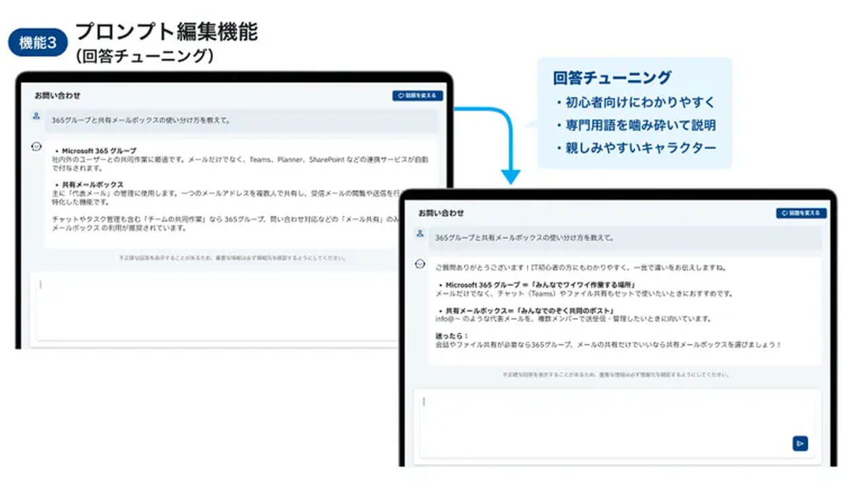Image resolution: width=868 pixels, height=488 pixels.
Task: Select the お問い合わせ heading in back window
Action: pos(58,96)
